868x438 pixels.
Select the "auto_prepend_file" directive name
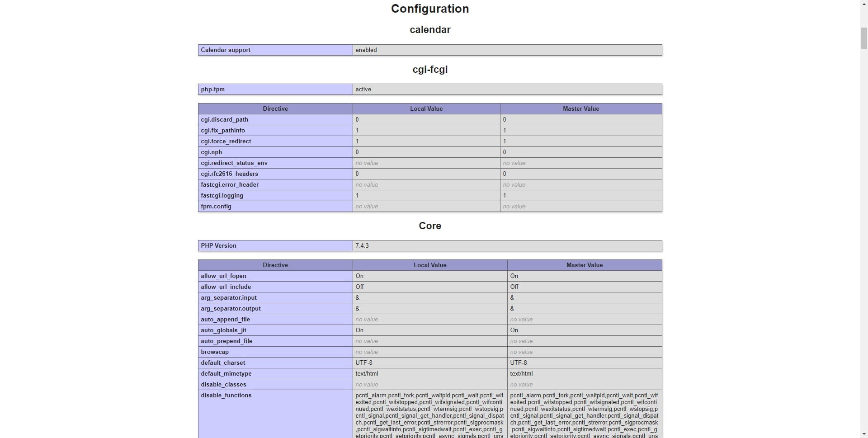[x=226, y=341]
